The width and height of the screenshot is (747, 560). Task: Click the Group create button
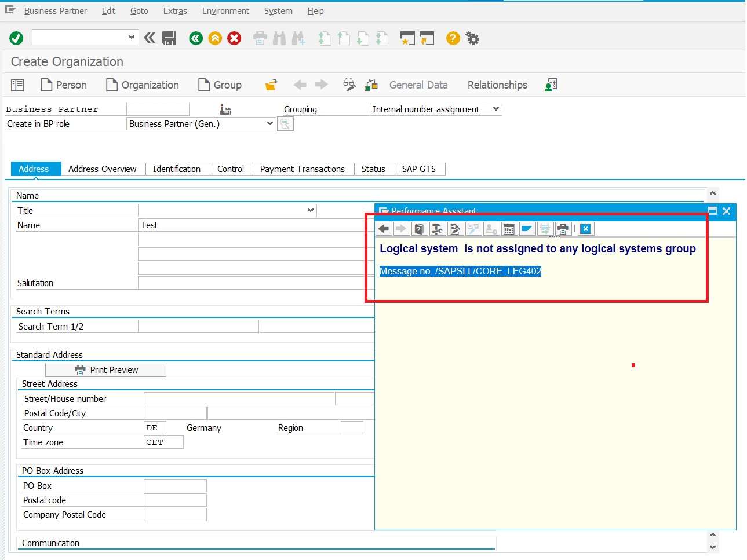click(x=220, y=85)
